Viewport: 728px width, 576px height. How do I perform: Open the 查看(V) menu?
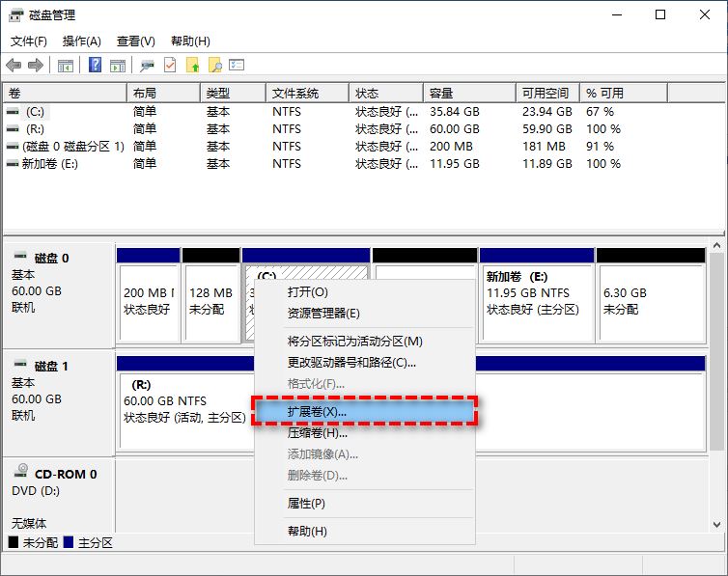click(135, 41)
